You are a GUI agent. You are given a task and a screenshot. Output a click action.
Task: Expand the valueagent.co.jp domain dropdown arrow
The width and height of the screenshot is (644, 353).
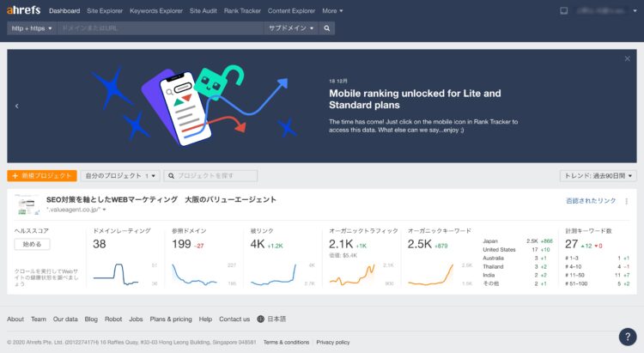104,210
